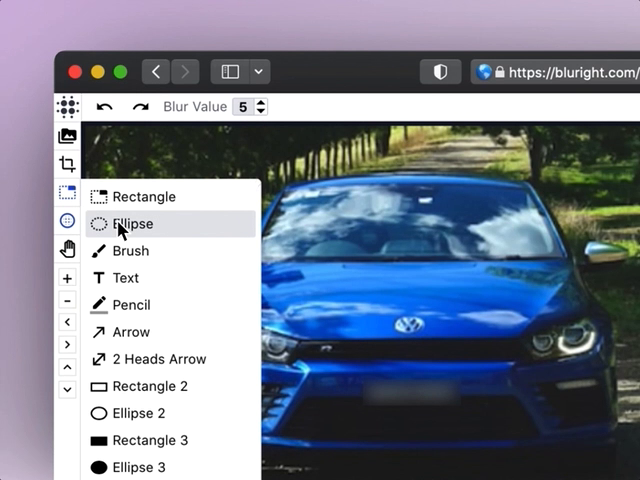Go forward in browser history
Image resolution: width=640 pixels, height=480 pixels.
coord(185,72)
